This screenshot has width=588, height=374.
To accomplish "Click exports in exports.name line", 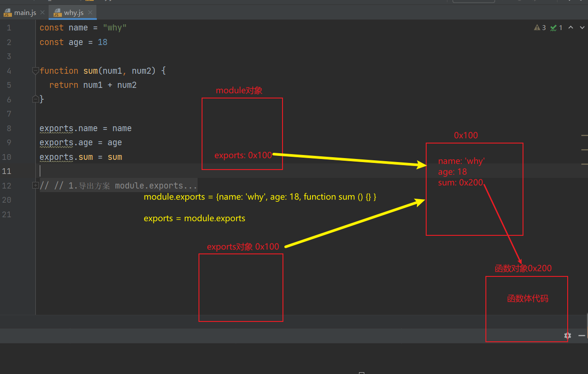I will coord(56,128).
